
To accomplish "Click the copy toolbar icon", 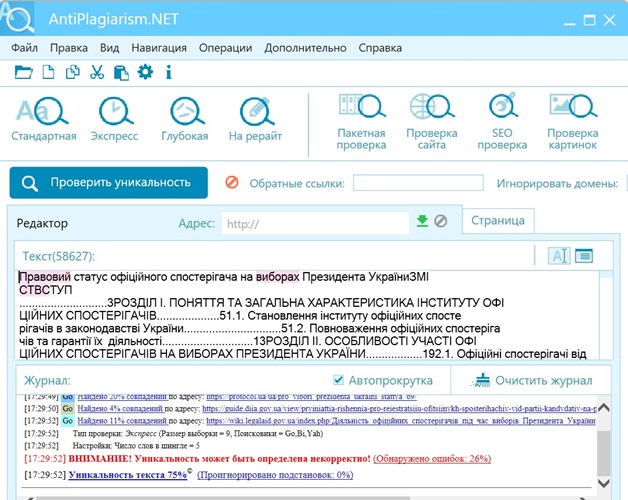I will [x=72, y=73].
